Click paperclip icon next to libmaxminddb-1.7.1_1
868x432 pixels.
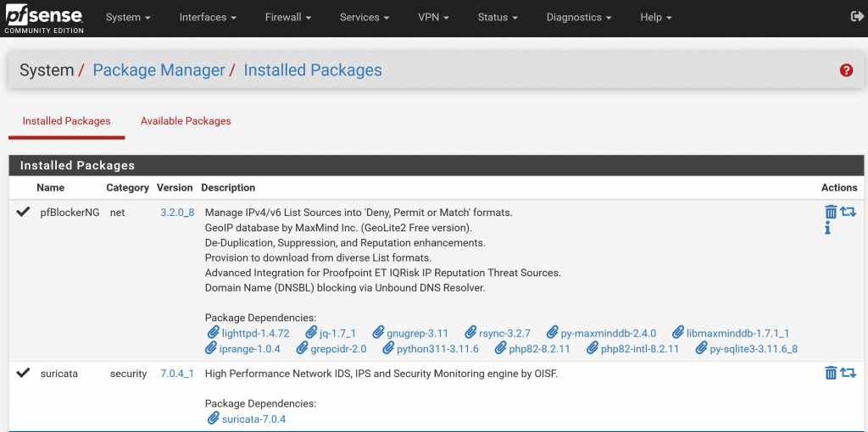[678, 332]
